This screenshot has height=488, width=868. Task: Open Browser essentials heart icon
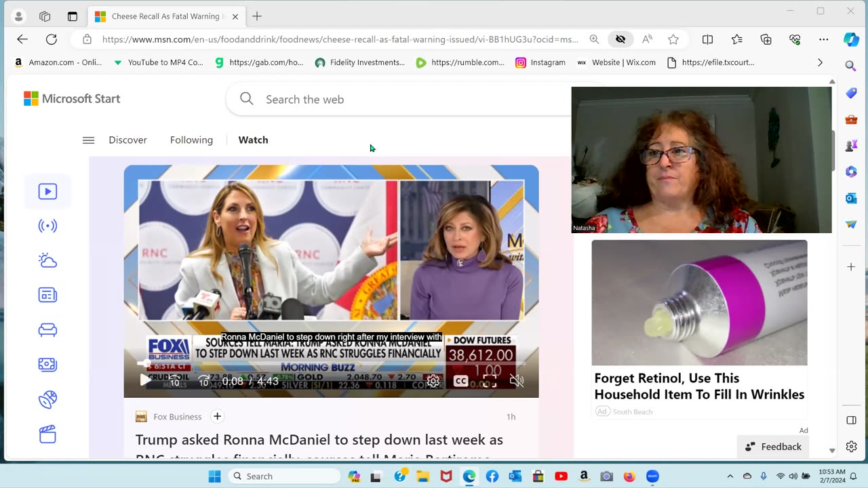coord(795,39)
